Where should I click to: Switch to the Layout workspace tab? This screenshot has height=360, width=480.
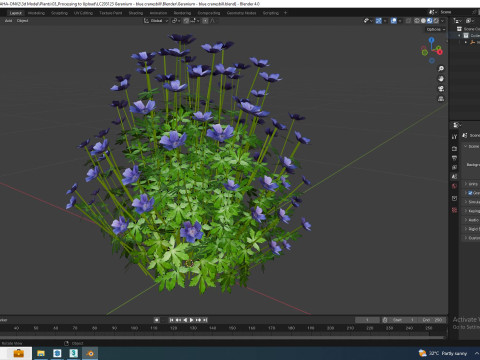pos(16,13)
